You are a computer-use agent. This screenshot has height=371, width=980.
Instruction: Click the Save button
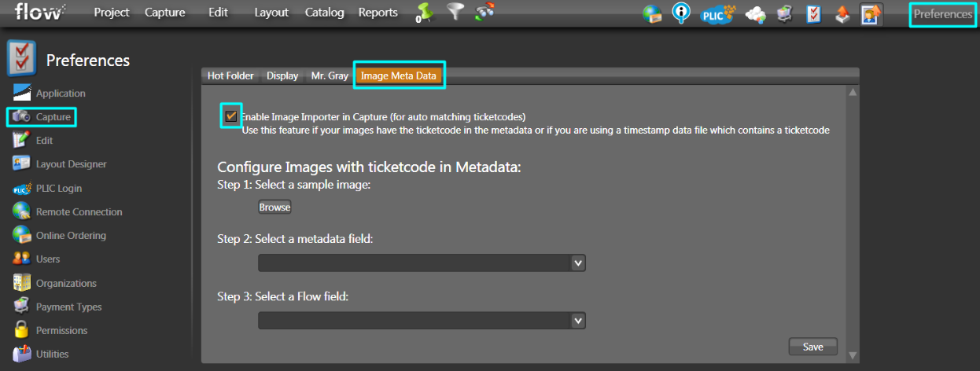click(x=813, y=347)
